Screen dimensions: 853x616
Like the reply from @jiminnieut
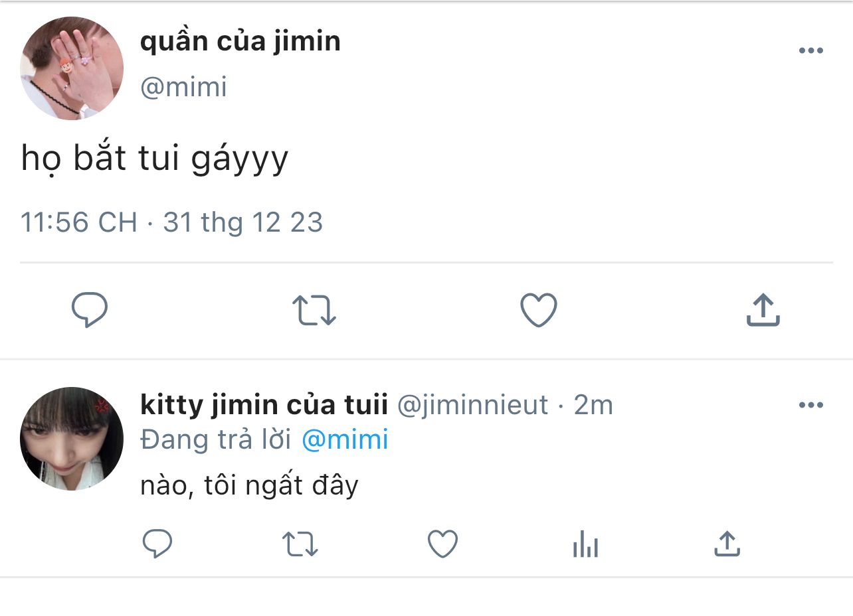pos(442,545)
